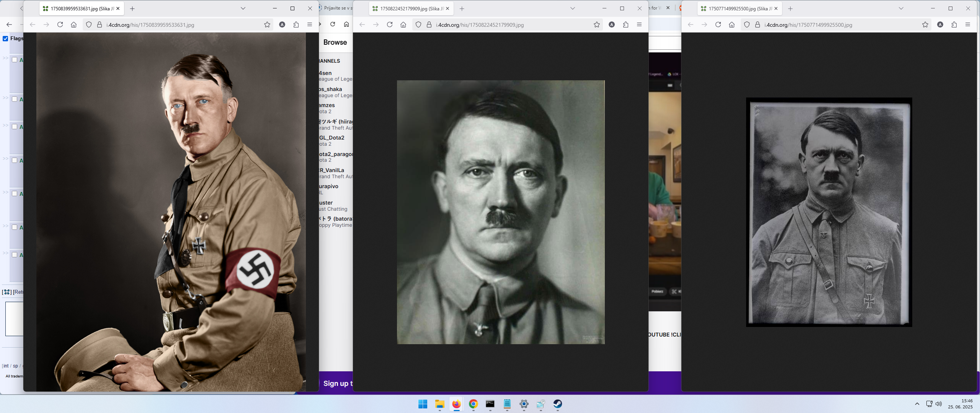Screen dimensions: 980x413
Task: Select the 1750771499925500.jpg tab
Action: click(x=739, y=8)
